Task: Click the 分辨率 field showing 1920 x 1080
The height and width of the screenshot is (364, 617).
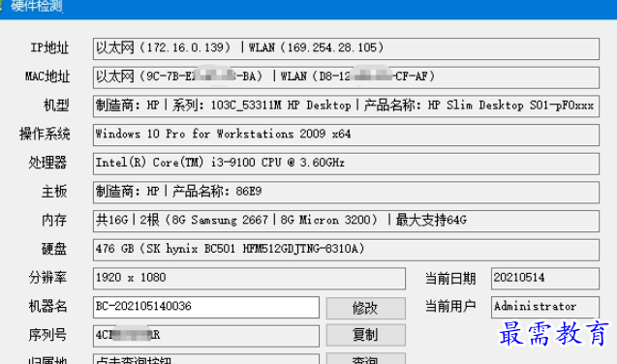Action: click(x=249, y=278)
